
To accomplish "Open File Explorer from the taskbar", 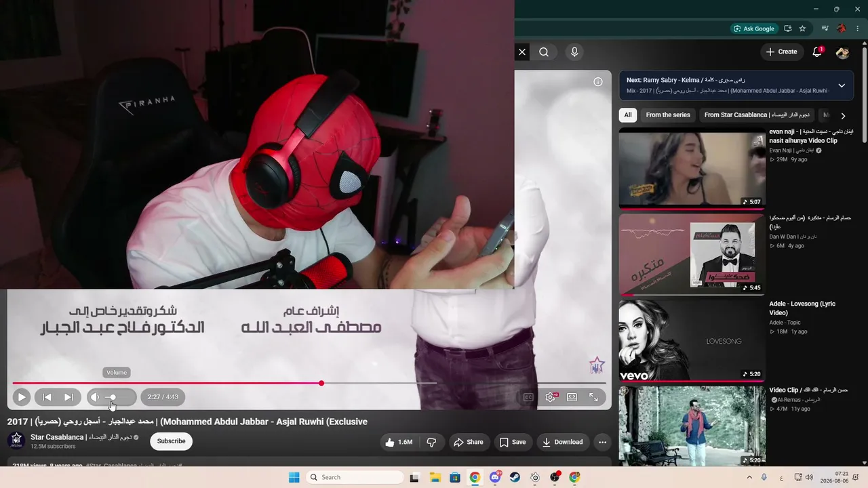I will (x=434, y=477).
